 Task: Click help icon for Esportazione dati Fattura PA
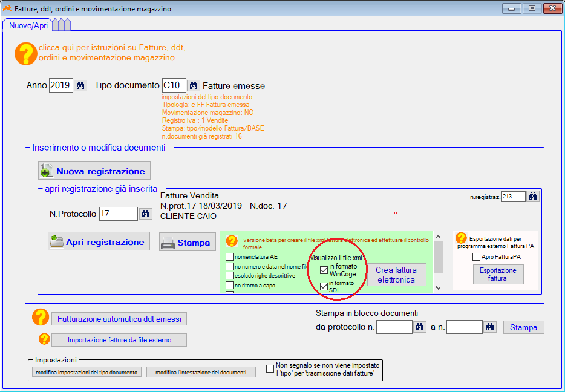pyautogui.click(x=461, y=238)
